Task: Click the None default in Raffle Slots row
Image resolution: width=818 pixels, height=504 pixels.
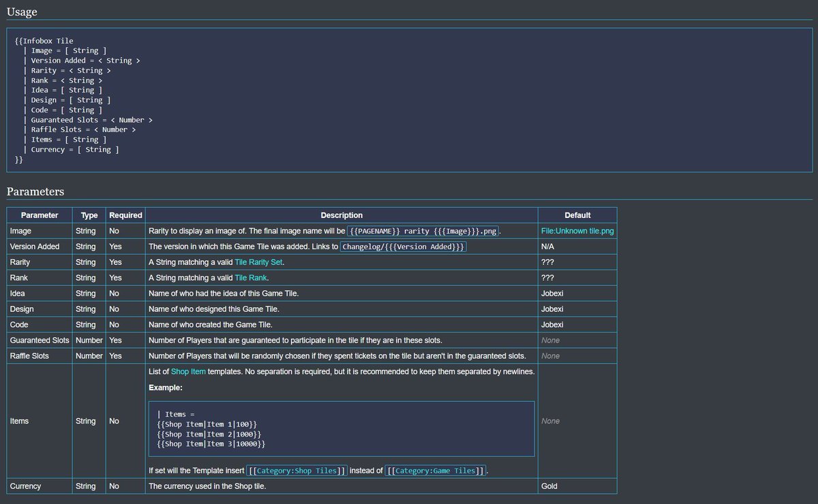Action: coord(551,356)
